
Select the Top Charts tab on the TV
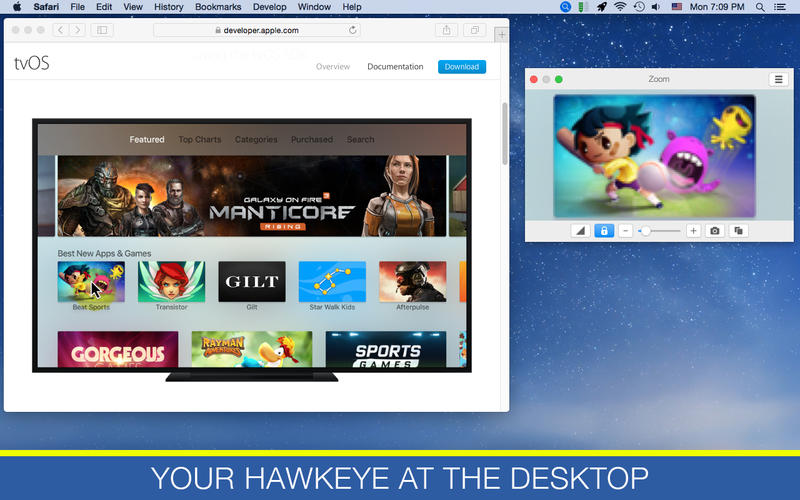[x=200, y=139]
